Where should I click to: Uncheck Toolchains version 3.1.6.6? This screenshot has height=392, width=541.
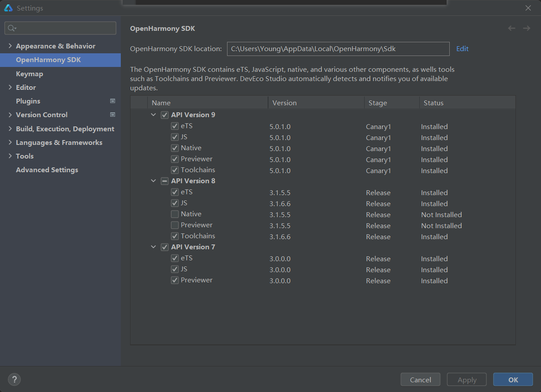tap(175, 236)
